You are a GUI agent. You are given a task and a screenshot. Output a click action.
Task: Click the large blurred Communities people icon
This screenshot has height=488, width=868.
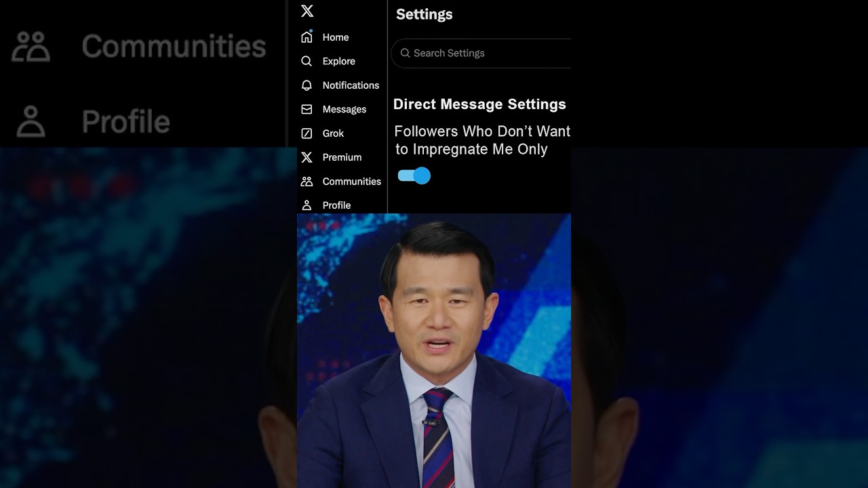[31, 46]
